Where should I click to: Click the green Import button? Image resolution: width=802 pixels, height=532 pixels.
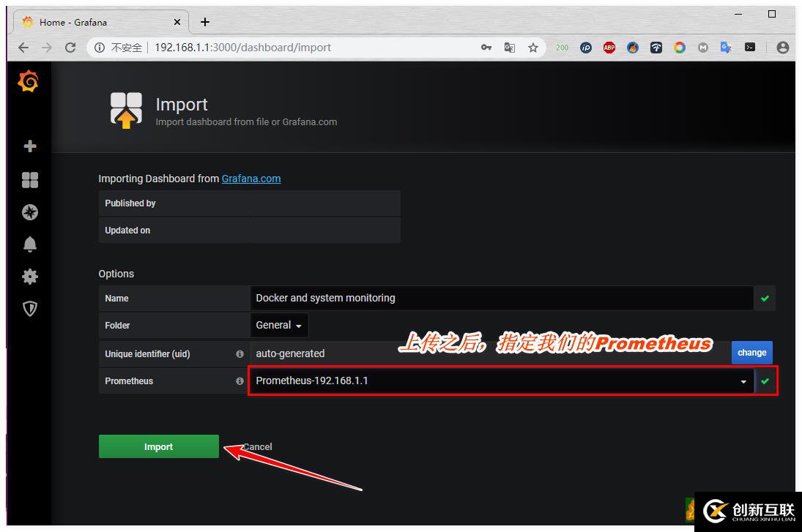click(x=158, y=446)
